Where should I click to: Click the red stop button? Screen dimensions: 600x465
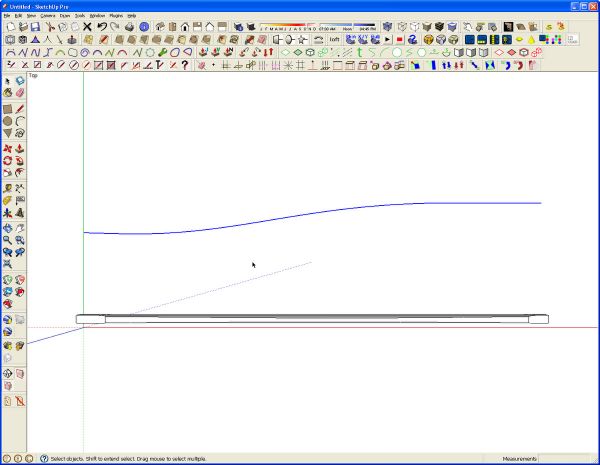pos(400,39)
